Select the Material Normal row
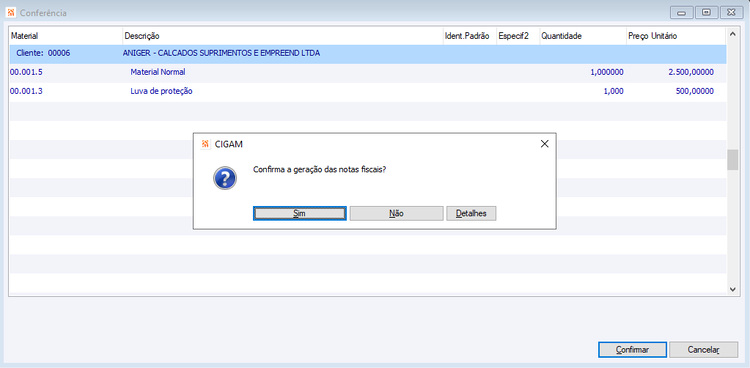 (368, 72)
